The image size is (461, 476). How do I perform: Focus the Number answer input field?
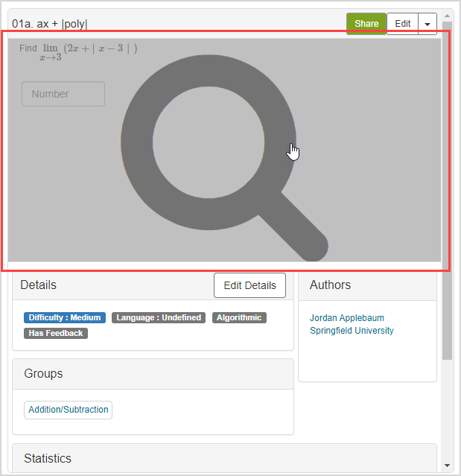click(x=63, y=94)
